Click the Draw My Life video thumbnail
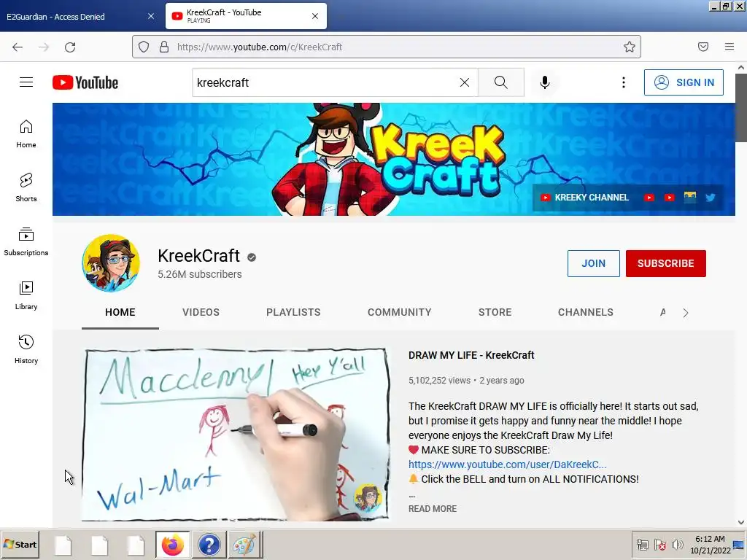 coord(236,435)
